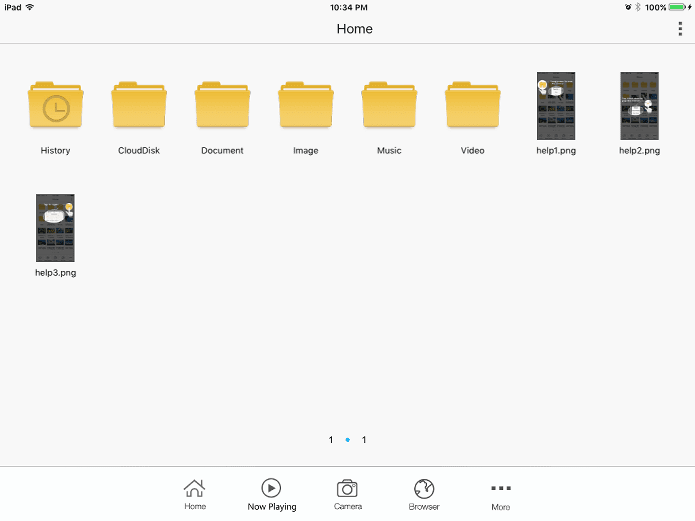
Task: Open the help2.png thumbnail
Action: [x=639, y=106]
